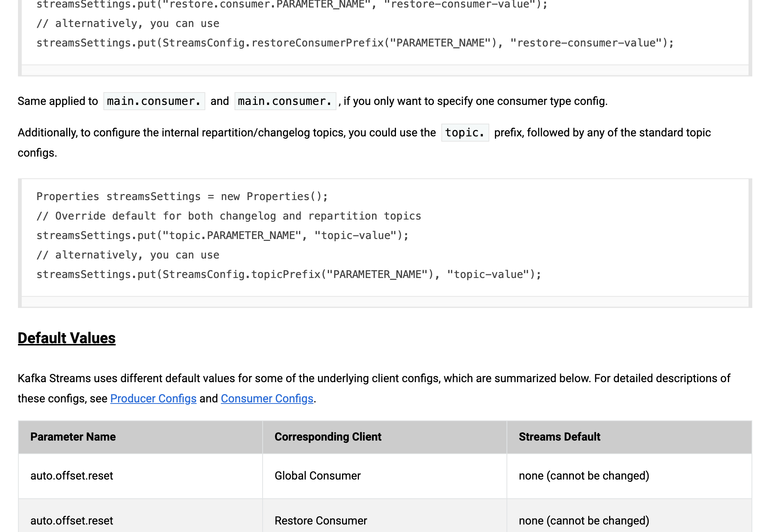
Task: Click the second main.consumer. inline code
Action: pyautogui.click(x=285, y=101)
